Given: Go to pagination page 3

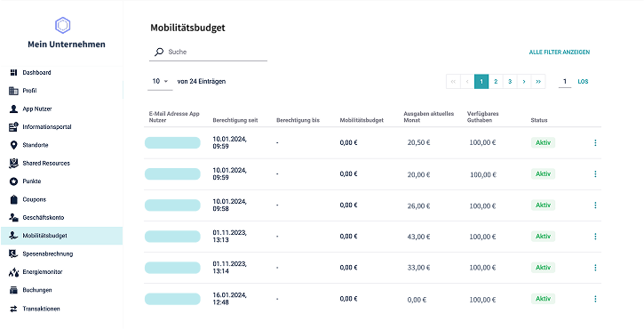Looking at the screenshot, I should (x=510, y=82).
